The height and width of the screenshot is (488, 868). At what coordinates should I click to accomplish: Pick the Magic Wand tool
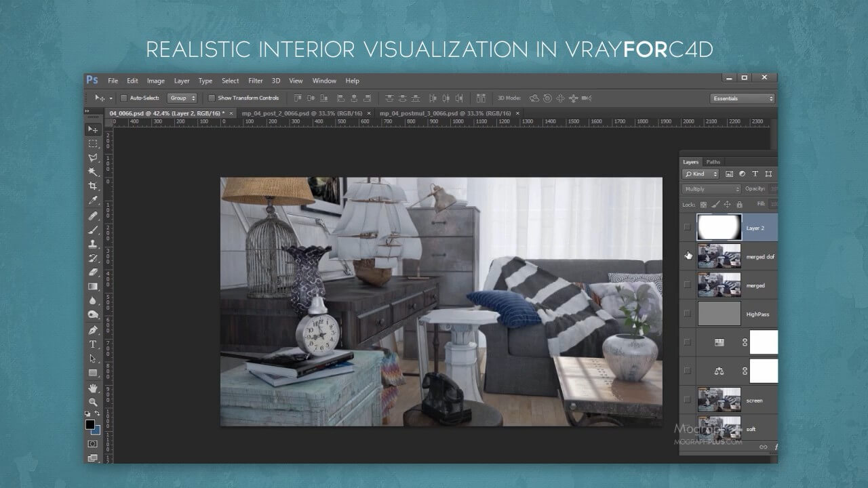[x=93, y=172]
